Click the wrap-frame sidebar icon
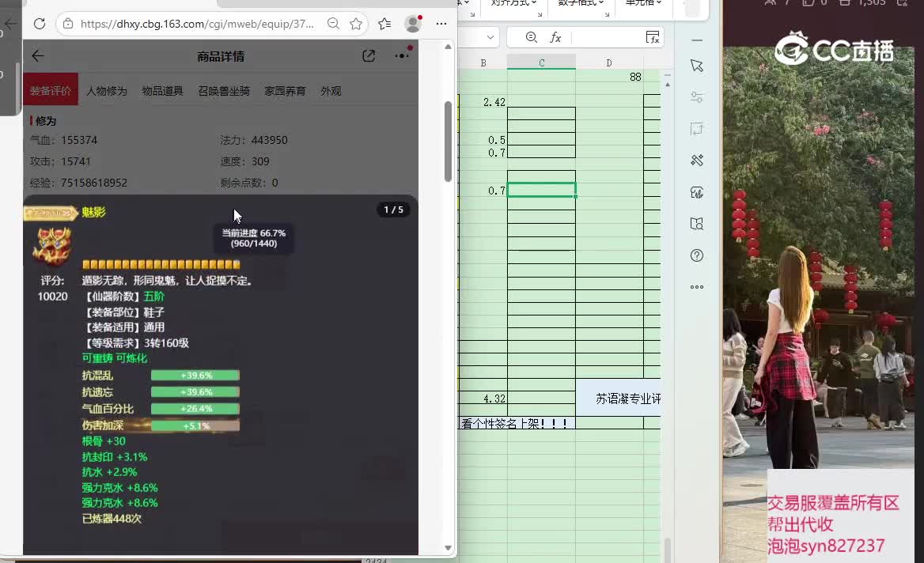The image size is (924, 563). click(696, 129)
